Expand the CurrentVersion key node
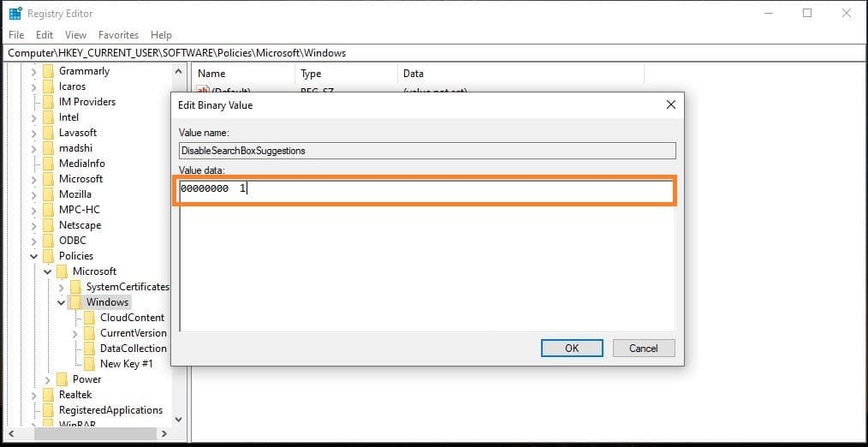 click(75, 333)
